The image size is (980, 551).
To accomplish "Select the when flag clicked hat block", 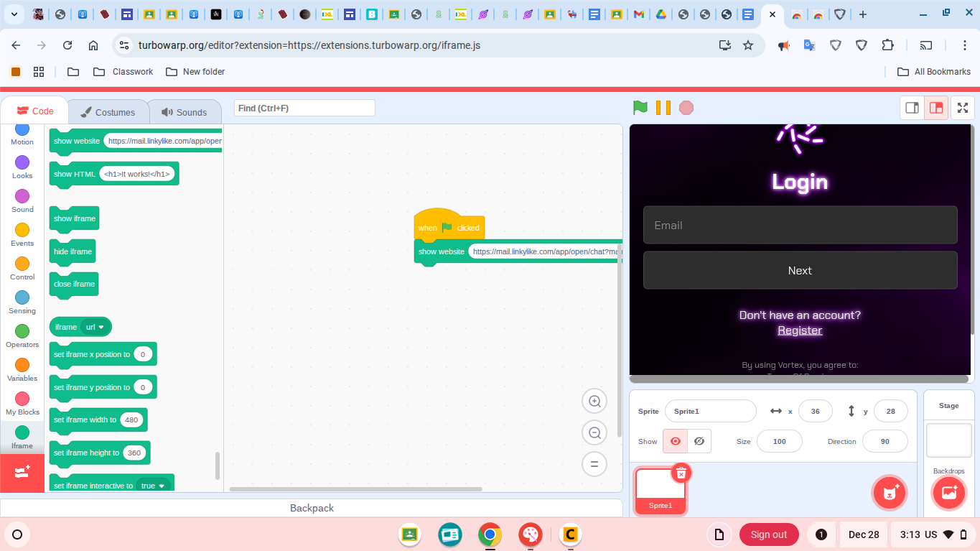I will 449,227.
